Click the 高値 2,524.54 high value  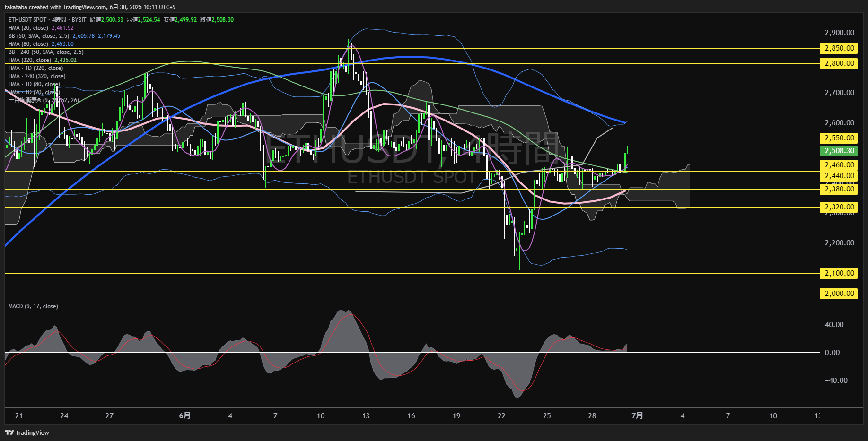click(x=143, y=20)
